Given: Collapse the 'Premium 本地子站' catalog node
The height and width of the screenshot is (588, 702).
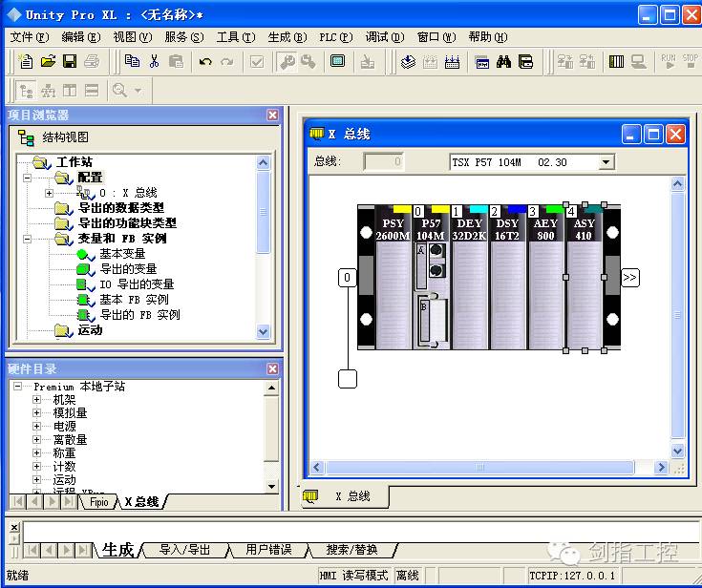Looking at the screenshot, I should click(17, 387).
